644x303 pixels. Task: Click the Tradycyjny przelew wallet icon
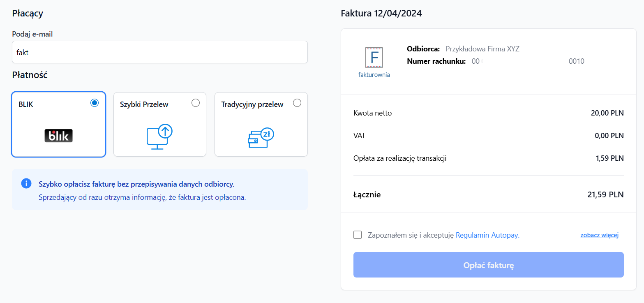(x=261, y=138)
